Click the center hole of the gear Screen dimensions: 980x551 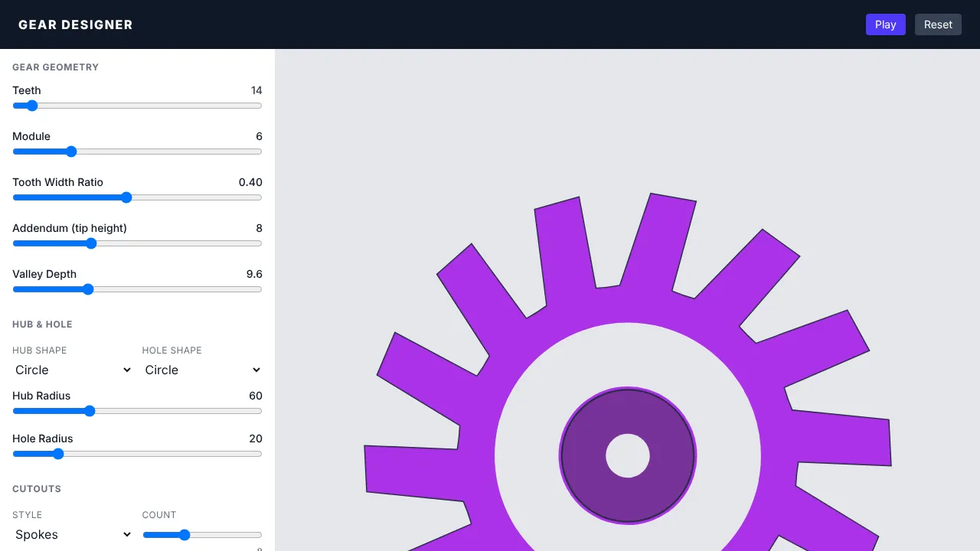coord(628,456)
